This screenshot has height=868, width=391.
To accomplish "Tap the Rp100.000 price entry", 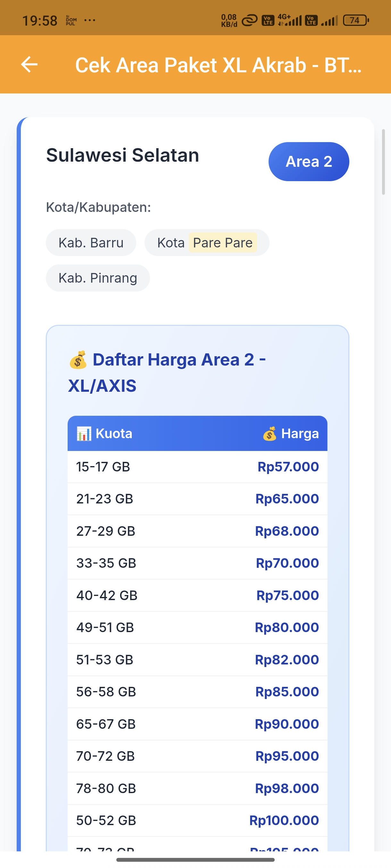I will click(x=284, y=820).
